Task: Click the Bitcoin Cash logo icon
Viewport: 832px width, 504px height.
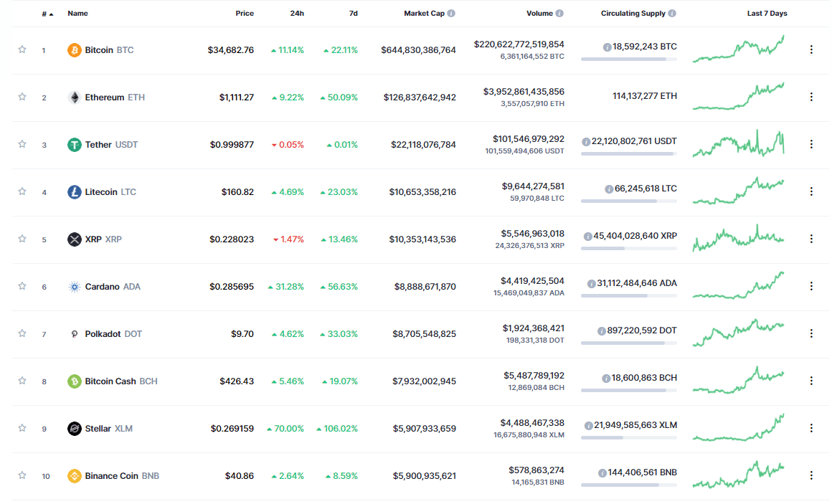Action: coord(75,381)
